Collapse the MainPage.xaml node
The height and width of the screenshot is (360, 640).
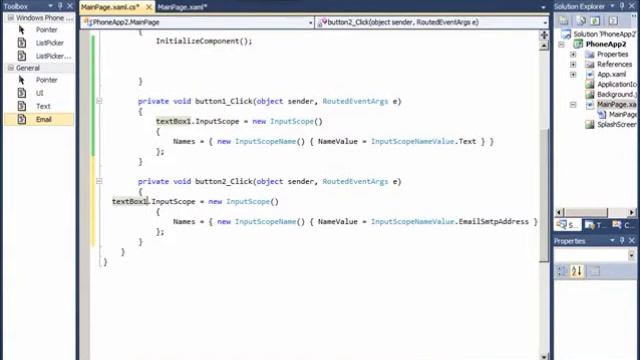(x=573, y=105)
